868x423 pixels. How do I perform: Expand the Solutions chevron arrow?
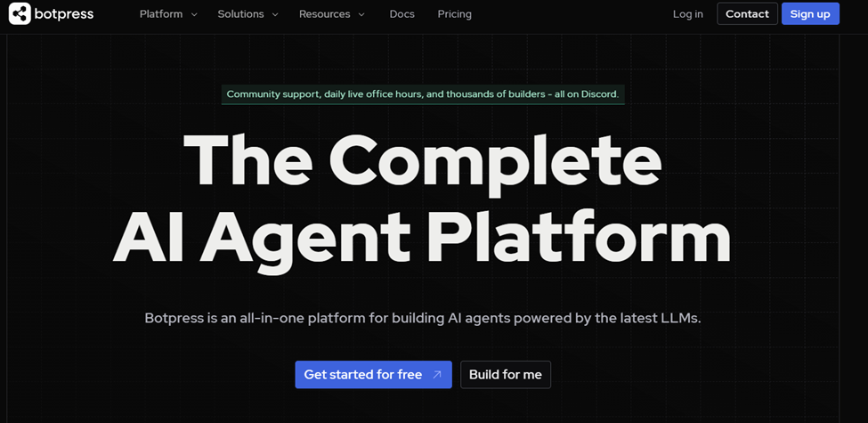tap(275, 15)
